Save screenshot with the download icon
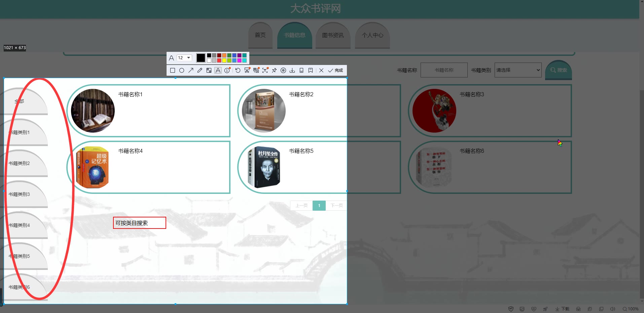Screen dimensions: 644x313 (292, 70)
